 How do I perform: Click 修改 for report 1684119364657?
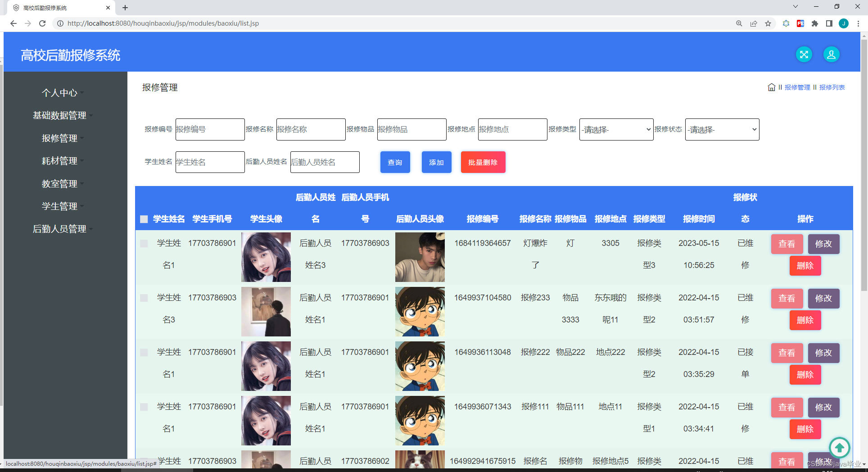click(823, 244)
